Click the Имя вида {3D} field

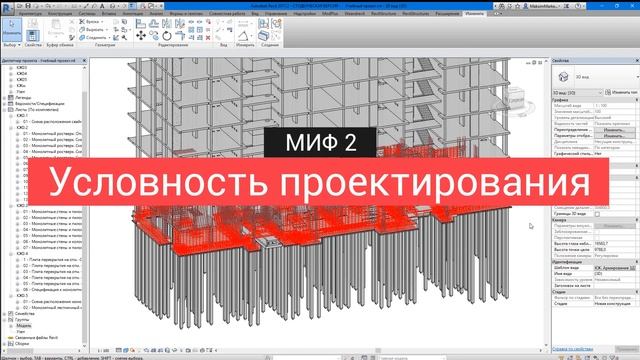tap(615, 274)
